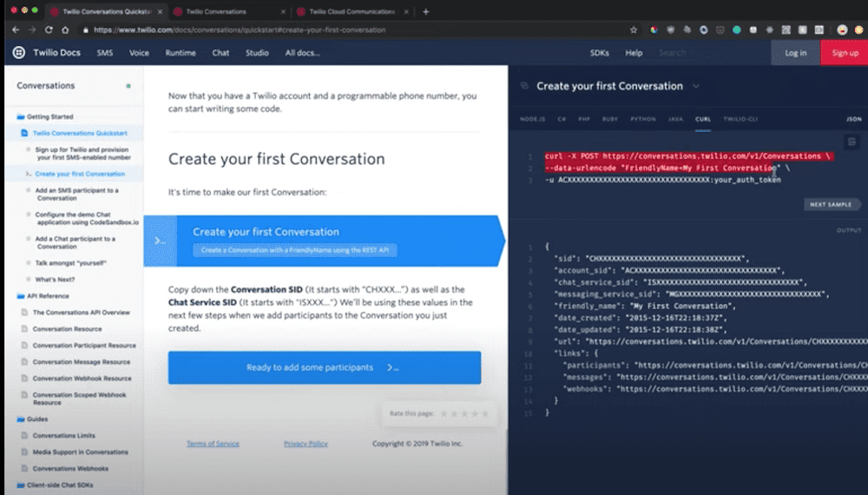
Task: Bookmark this page with star icon
Action: pos(634,30)
